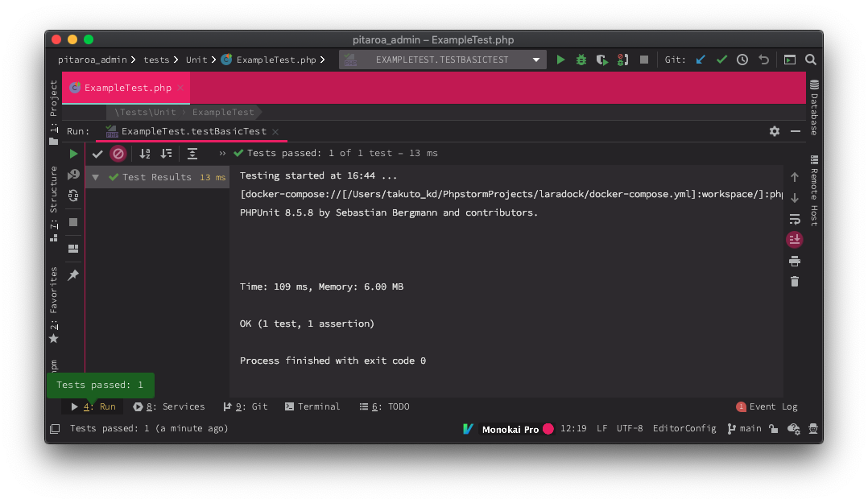Switch to the ExampleTest.php editor tab
The width and height of the screenshot is (868, 503).
pos(127,88)
